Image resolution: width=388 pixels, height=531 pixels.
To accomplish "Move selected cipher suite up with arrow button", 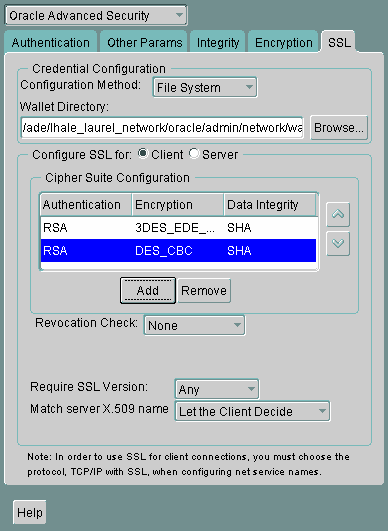I will [x=338, y=214].
